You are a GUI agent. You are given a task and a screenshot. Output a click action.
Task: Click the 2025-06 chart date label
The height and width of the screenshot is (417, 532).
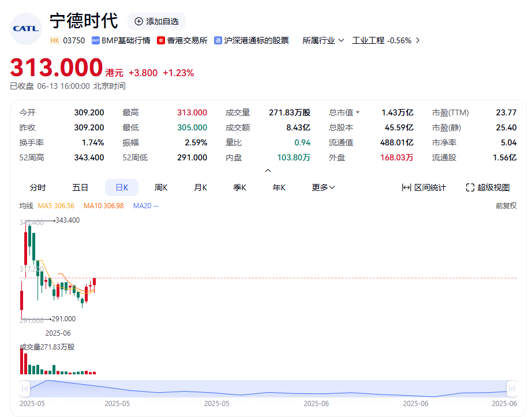pos(58,333)
